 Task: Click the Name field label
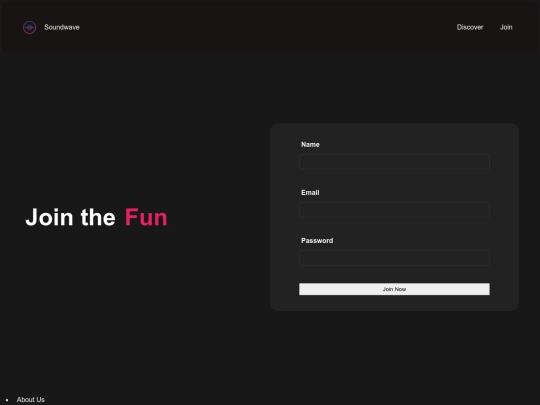(310, 145)
